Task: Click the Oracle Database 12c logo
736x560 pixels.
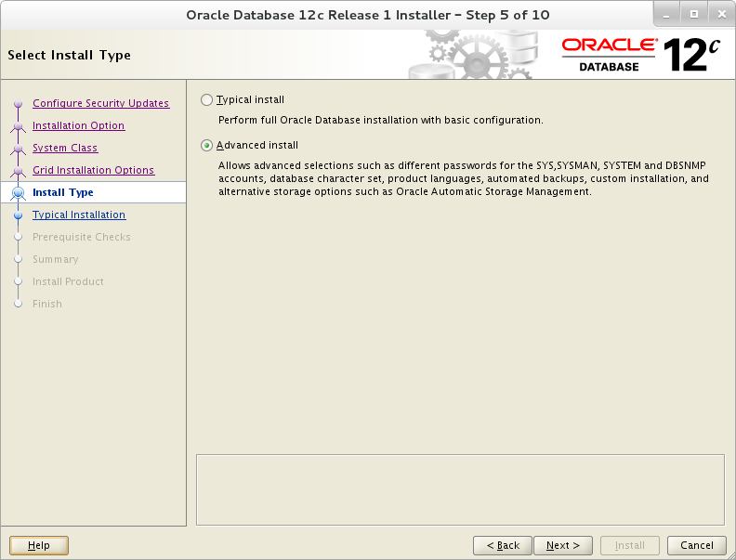Action: click(x=640, y=55)
